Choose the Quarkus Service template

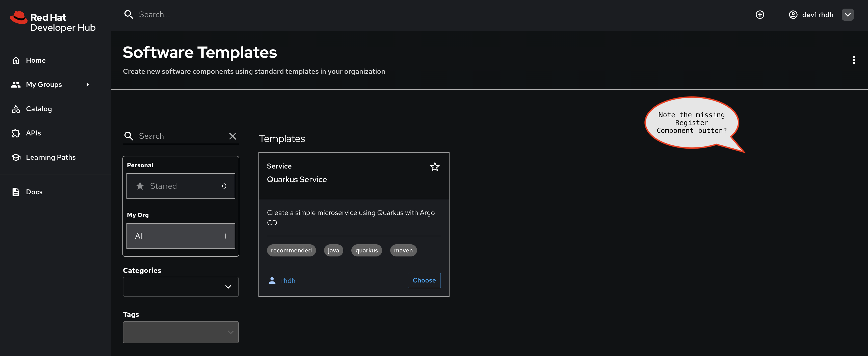pos(424,280)
